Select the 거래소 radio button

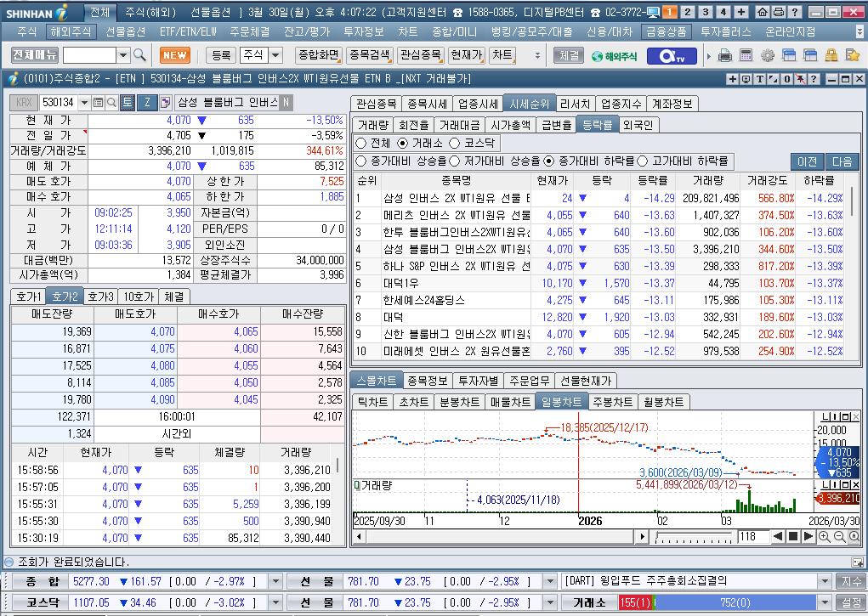(x=402, y=144)
